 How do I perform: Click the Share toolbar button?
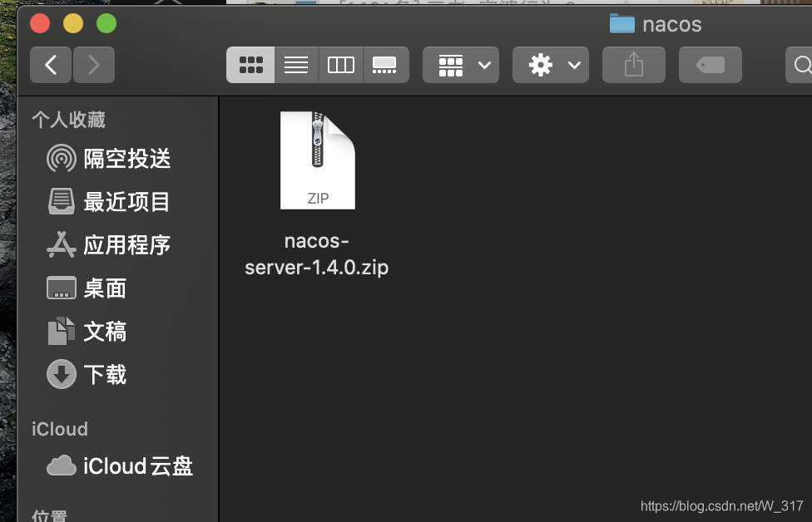[634, 65]
